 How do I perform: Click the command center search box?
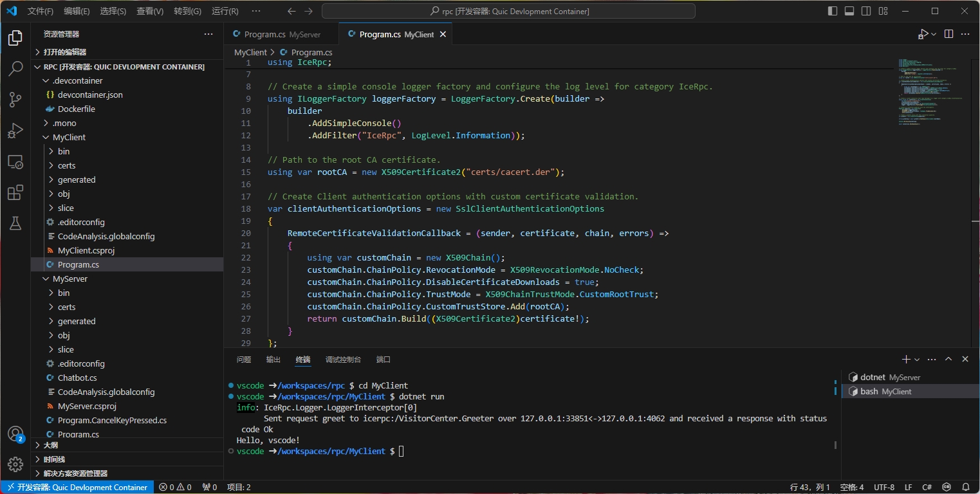point(508,11)
